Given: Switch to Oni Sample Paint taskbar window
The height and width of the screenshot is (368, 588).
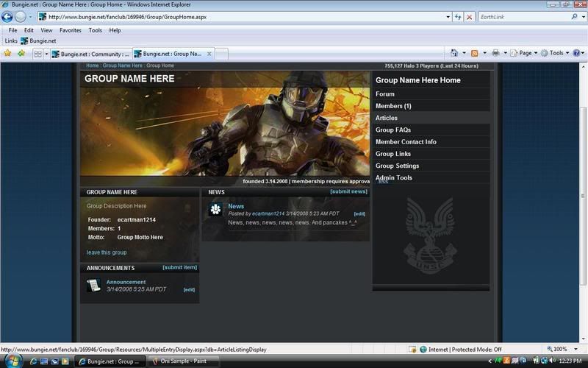Looking at the screenshot, I should (184, 361).
